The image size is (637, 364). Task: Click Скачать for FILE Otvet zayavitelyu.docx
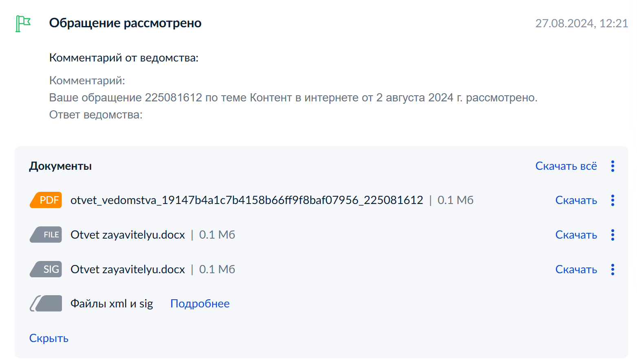coord(576,235)
